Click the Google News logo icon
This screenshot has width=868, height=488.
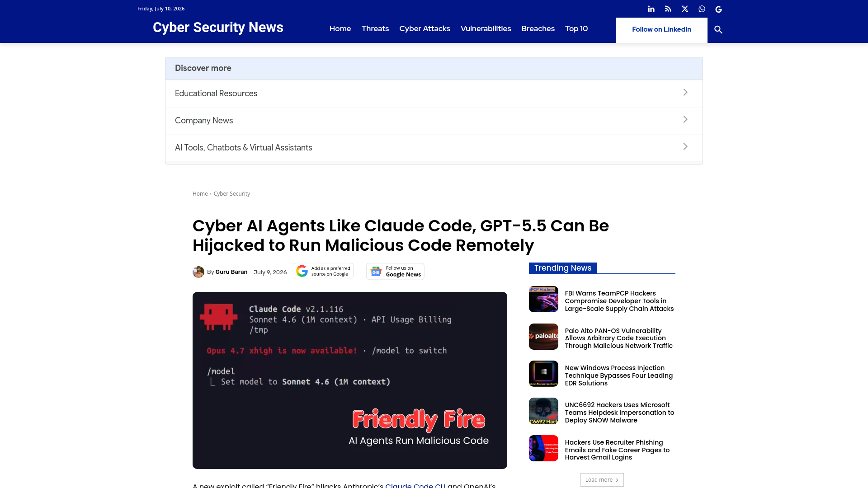[376, 272]
